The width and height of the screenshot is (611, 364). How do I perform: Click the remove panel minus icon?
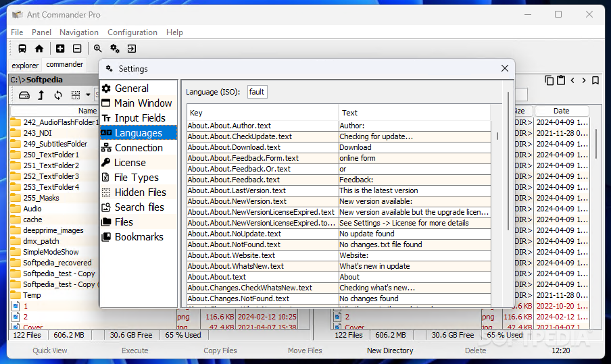(x=77, y=49)
